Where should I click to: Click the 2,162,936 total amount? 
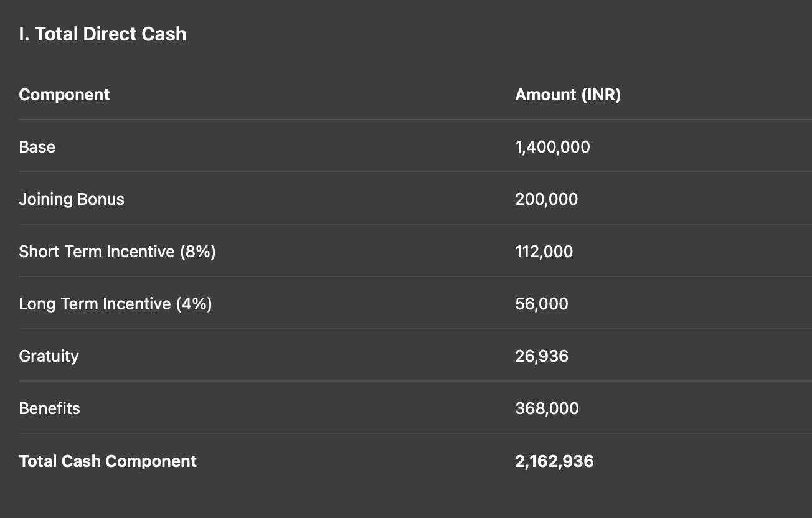pyautogui.click(x=554, y=461)
